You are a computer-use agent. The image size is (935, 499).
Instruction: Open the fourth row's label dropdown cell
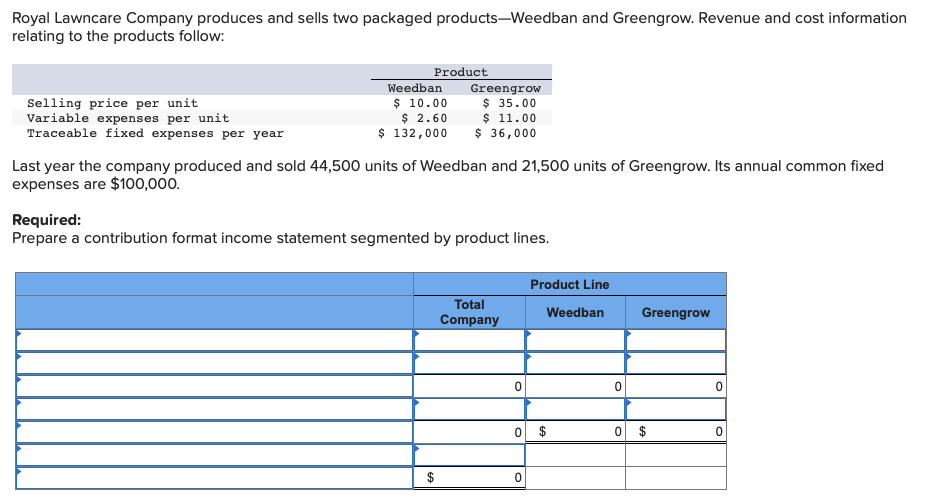point(215,409)
